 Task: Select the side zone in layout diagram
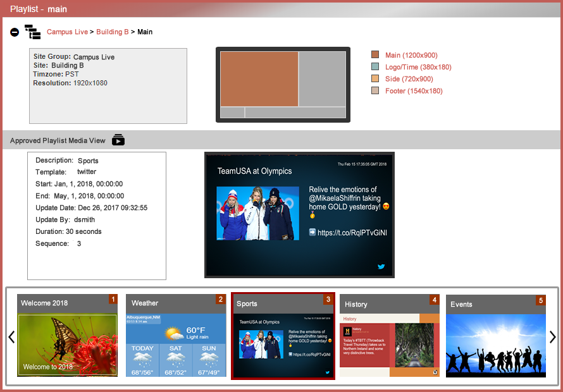click(323, 79)
